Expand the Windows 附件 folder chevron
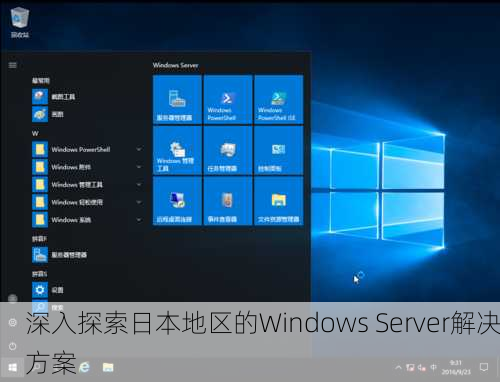 (x=139, y=167)
